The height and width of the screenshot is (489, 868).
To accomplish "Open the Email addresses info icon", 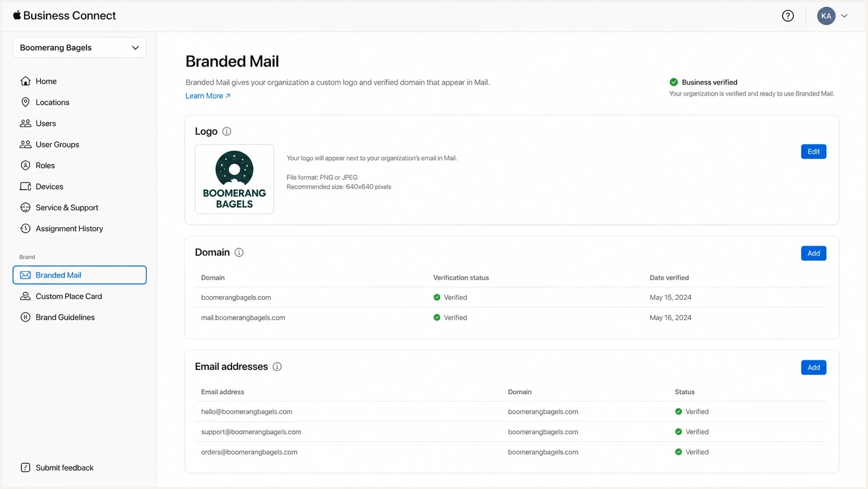I will coord(277,367).
